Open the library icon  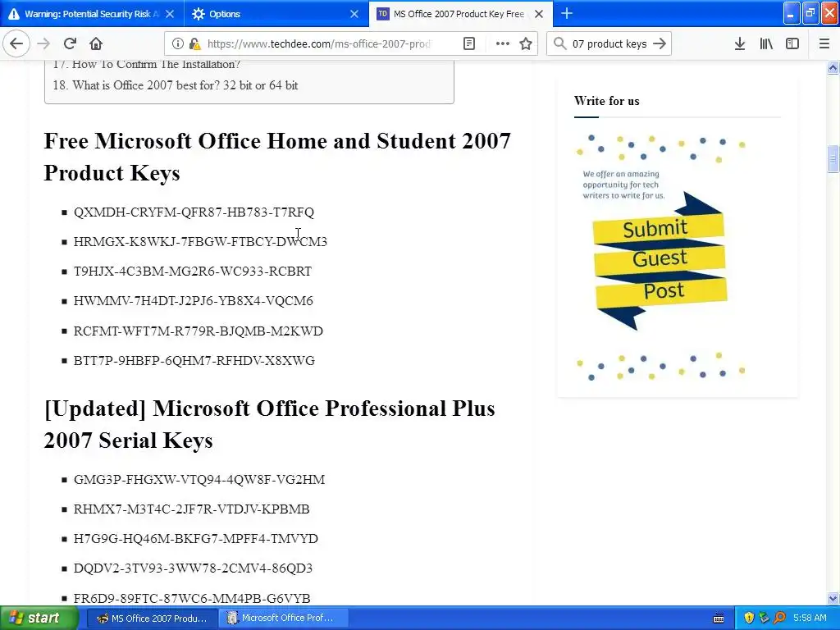pos(766,43)
